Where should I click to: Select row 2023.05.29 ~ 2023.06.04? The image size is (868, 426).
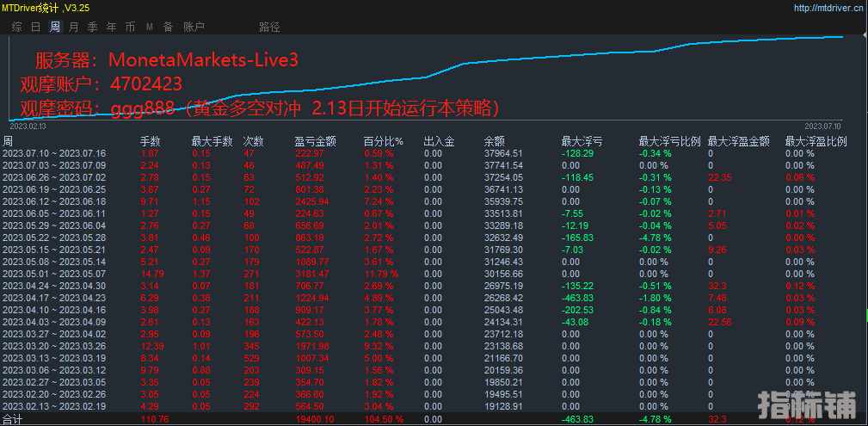[434, 225]
